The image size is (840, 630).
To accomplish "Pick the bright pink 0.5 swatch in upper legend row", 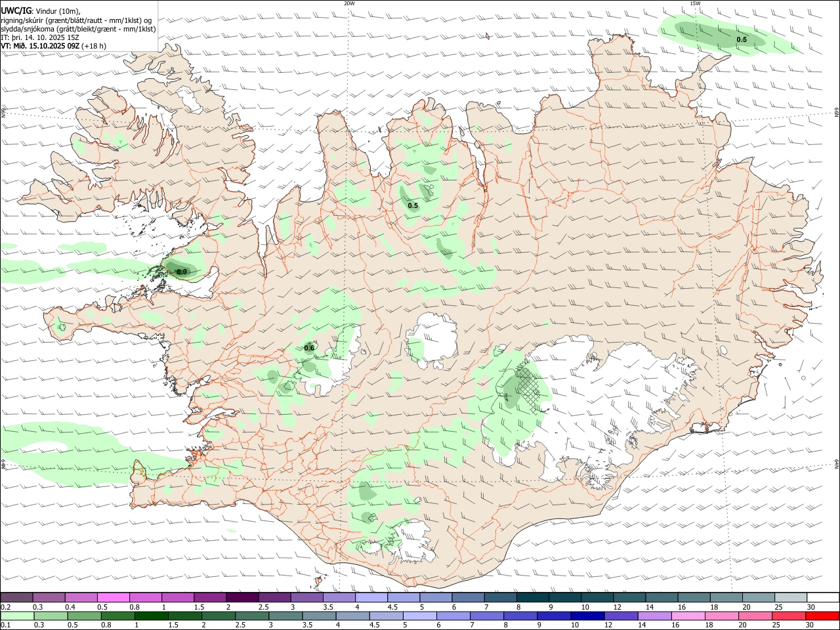I will click(x=113, y=598).
